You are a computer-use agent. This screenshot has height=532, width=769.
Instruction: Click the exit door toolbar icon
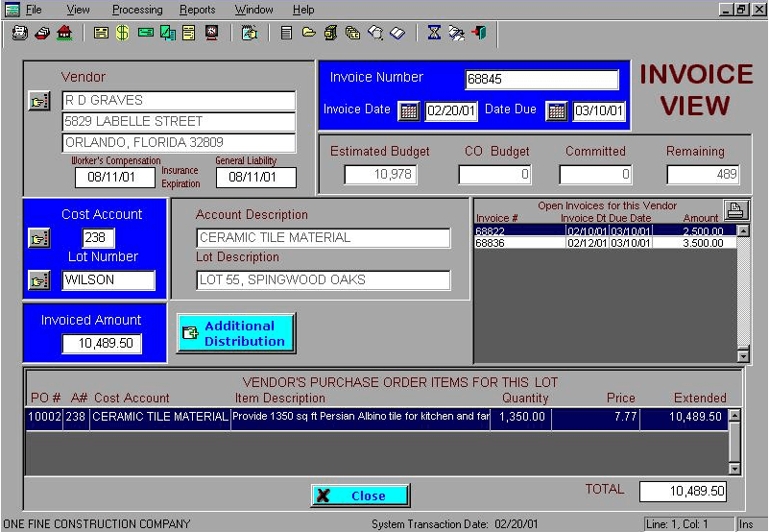point(479,33)
